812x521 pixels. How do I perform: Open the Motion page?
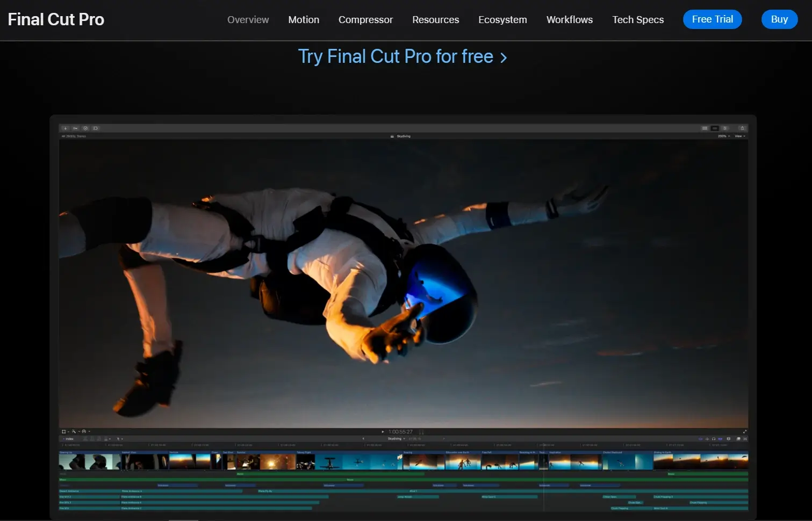[304, 19]
